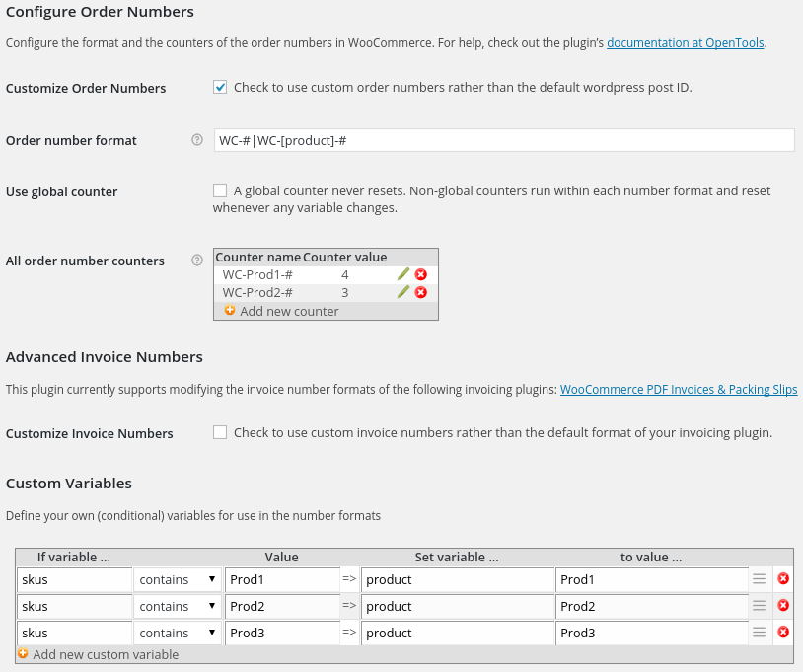Open the contains dropdown in the Prod2 row
The height and width of the screenshot is (672, 803).
(x=178, y=606)
